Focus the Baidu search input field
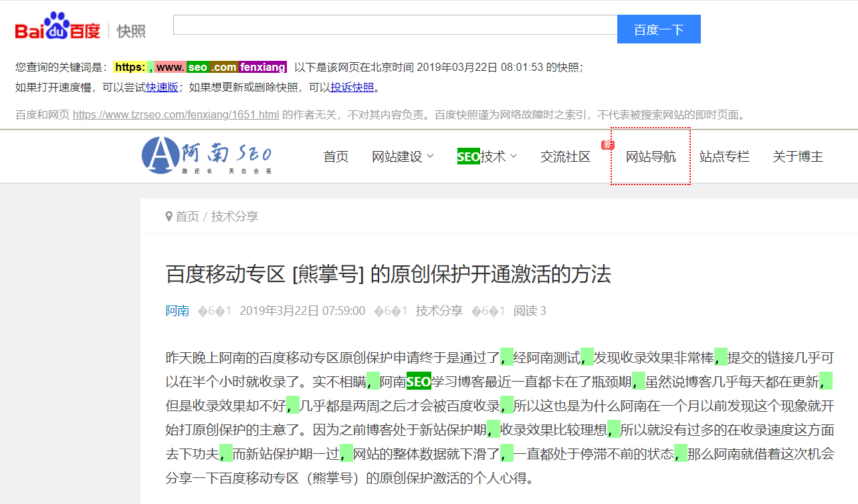 click(x=395, y=25)
